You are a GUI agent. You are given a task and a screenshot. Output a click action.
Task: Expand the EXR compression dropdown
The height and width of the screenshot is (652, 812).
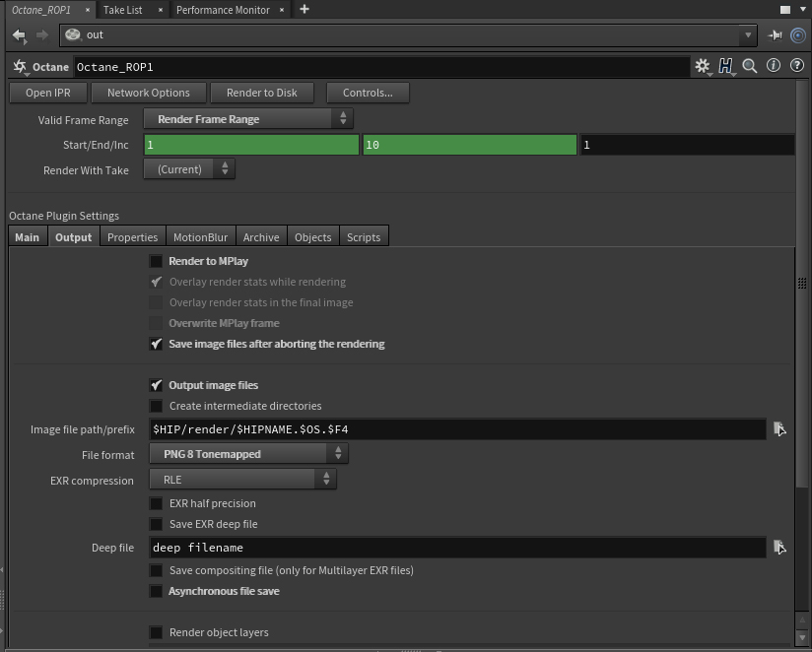click(x=242, y=480)
